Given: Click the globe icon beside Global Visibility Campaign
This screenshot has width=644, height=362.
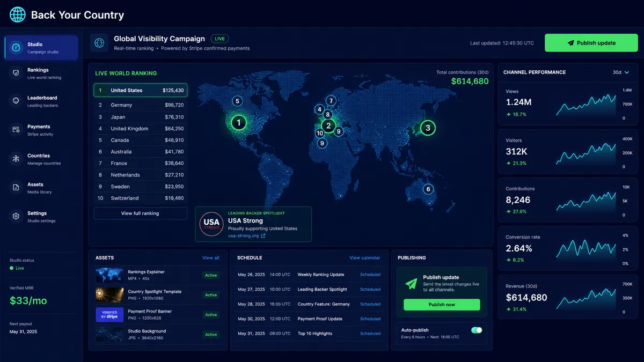Looking at the screenshot, I should (x=99, y=42).
